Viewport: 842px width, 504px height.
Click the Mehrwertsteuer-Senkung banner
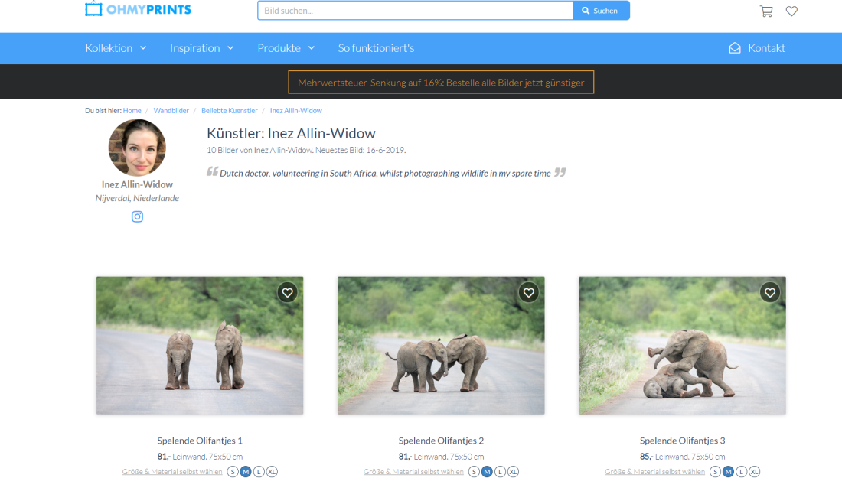pyautogui.click(x=441, y=82)
